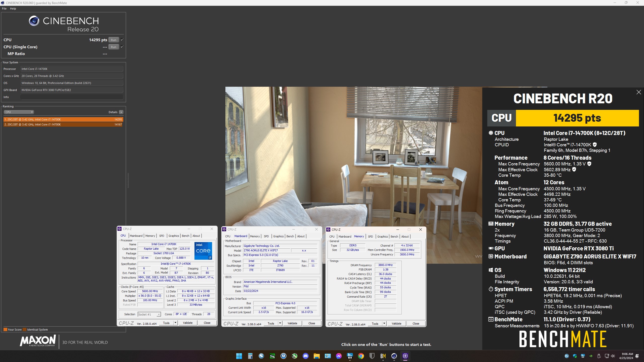
Task: Open the gray shield taskbar app
Action: point(372,356)
